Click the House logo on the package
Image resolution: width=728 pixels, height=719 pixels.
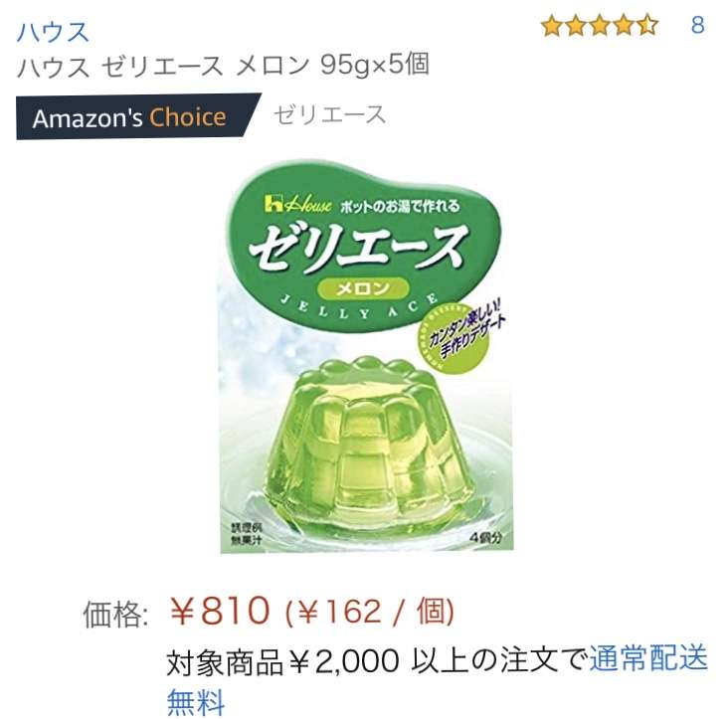(297, 204)
